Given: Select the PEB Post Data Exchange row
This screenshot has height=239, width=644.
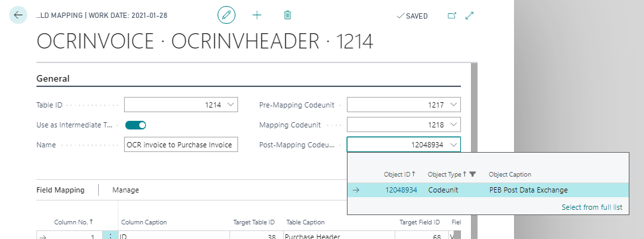Looking at the screenshot, I should (x=488, y=190).
